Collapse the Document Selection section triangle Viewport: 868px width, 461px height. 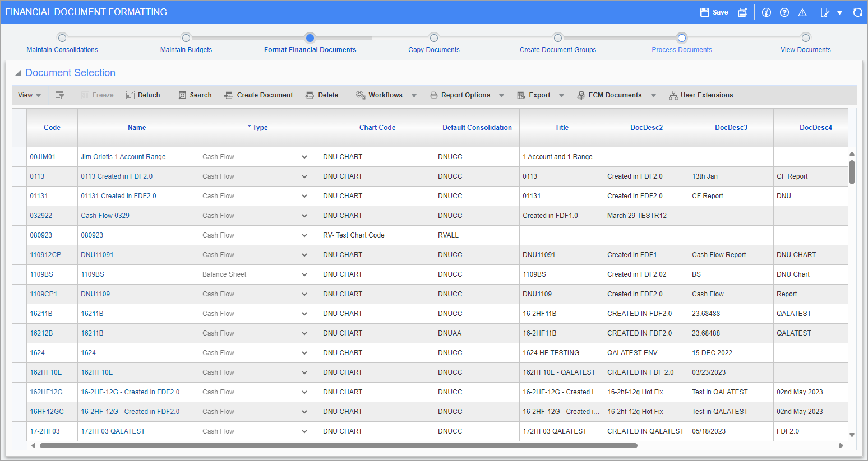coord(18,73)
